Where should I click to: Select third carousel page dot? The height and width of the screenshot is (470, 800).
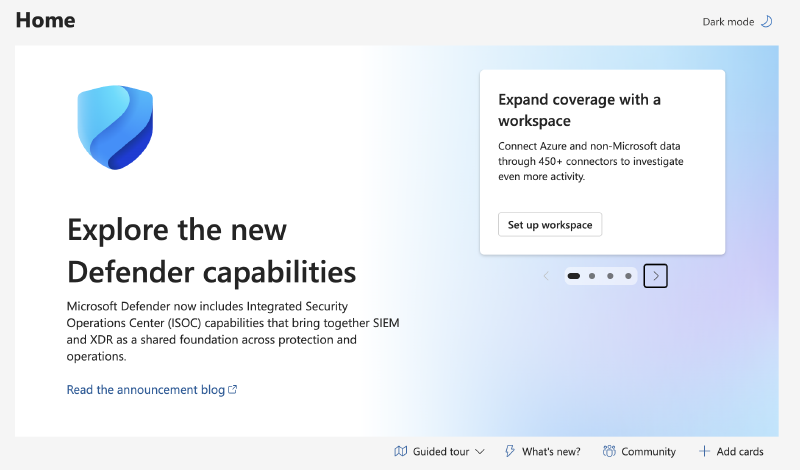pos(610,276)
